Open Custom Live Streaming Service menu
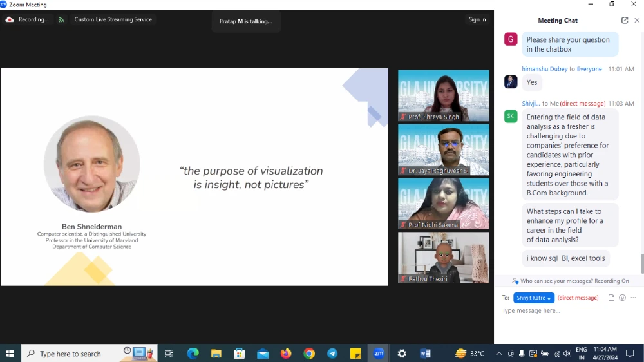 pos(113,19)
